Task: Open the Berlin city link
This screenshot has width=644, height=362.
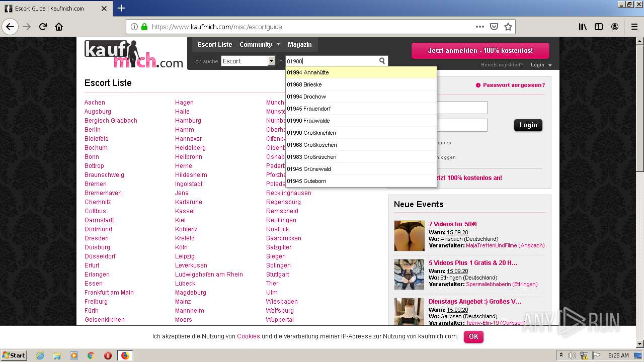Action: click(93, 130)
